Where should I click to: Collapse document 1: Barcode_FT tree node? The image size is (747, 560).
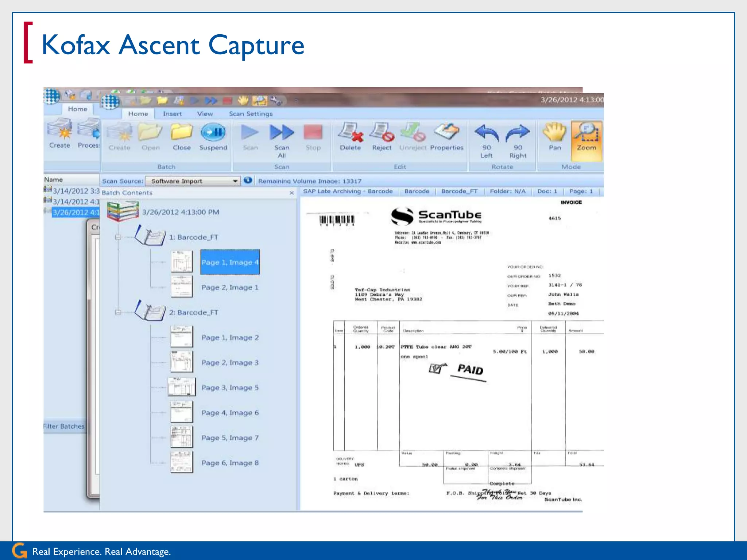click(x=118, y=237)
